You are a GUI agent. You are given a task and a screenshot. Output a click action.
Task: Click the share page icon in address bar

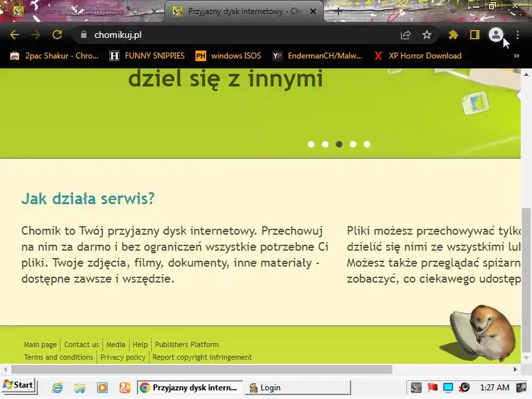(x=406, y=35)
